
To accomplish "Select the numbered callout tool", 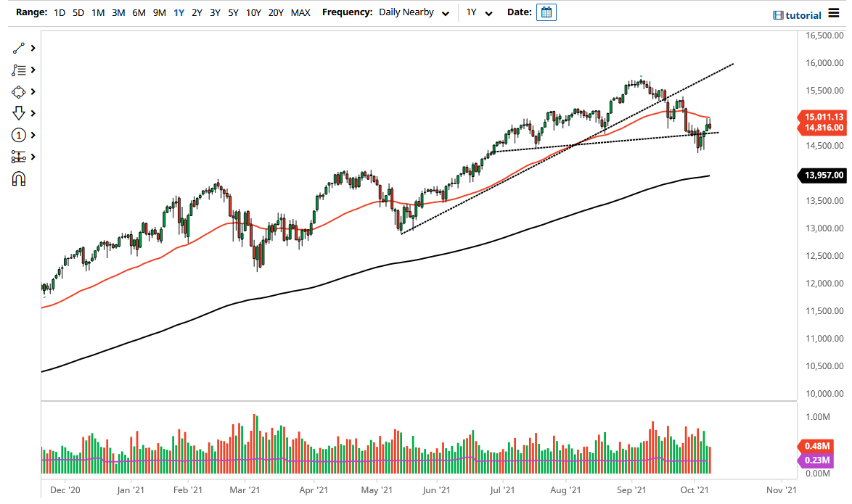I will pyautogui.click(x=18, y=135).
